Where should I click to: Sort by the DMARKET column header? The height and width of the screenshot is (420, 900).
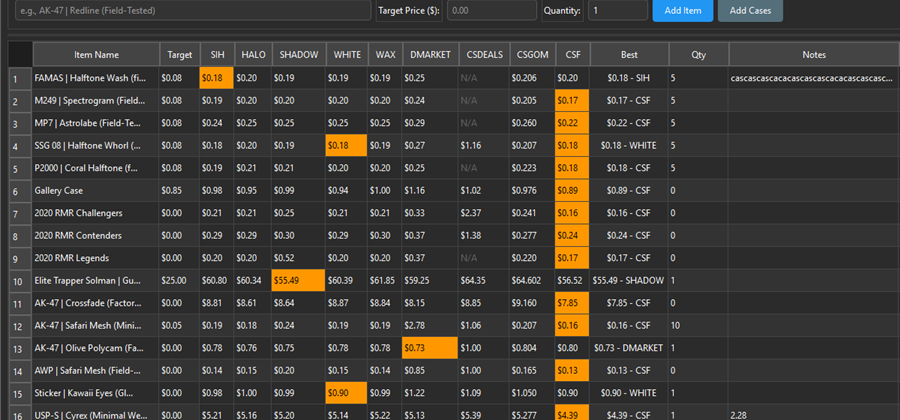coord(430,55)
